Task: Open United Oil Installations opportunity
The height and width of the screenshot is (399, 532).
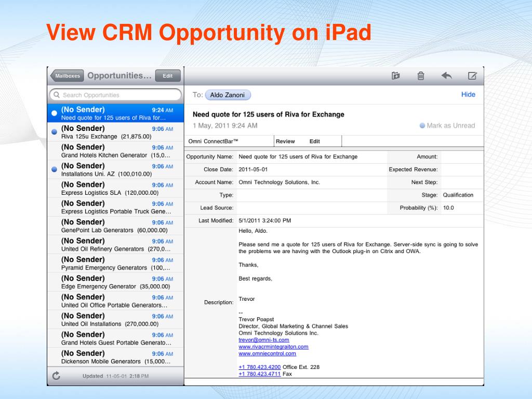Action: click(115, 320)
